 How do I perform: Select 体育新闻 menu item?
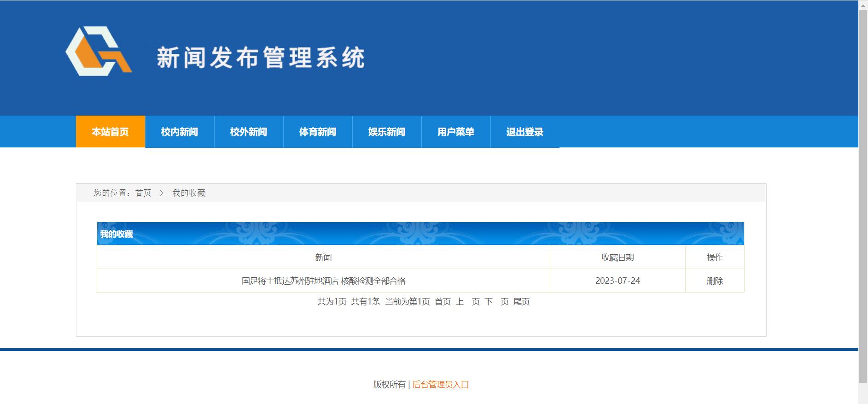coord(318,132)
